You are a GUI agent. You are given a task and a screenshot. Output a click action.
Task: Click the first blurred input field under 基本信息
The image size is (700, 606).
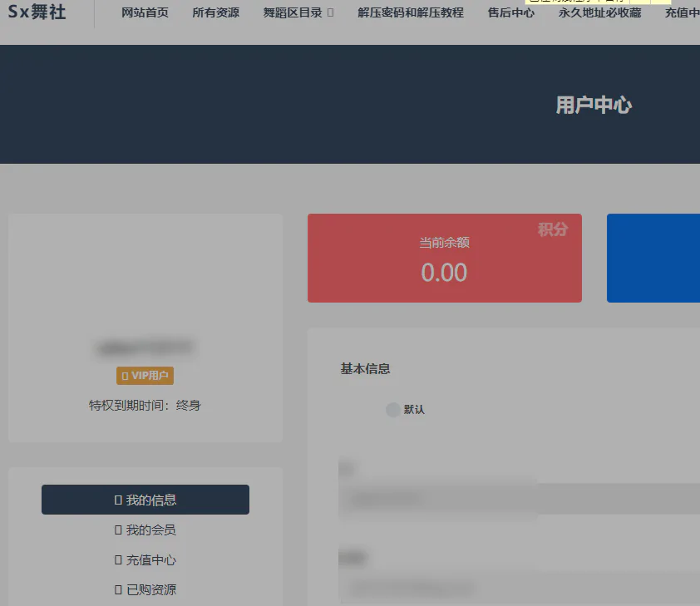pos(520,499)
